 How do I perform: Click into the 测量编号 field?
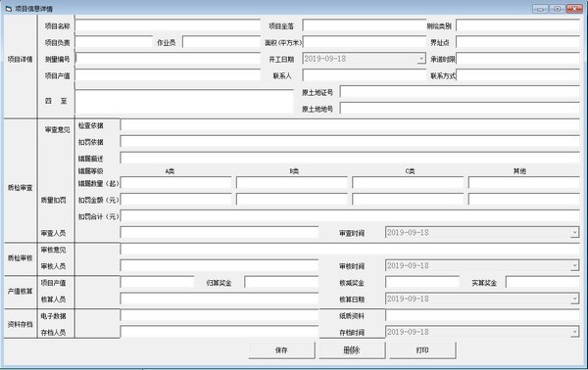pyautogui.click(x=168, y=59)
